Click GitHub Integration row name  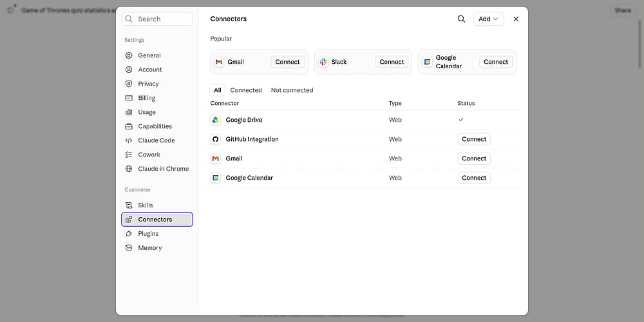[x=252, y=139]
